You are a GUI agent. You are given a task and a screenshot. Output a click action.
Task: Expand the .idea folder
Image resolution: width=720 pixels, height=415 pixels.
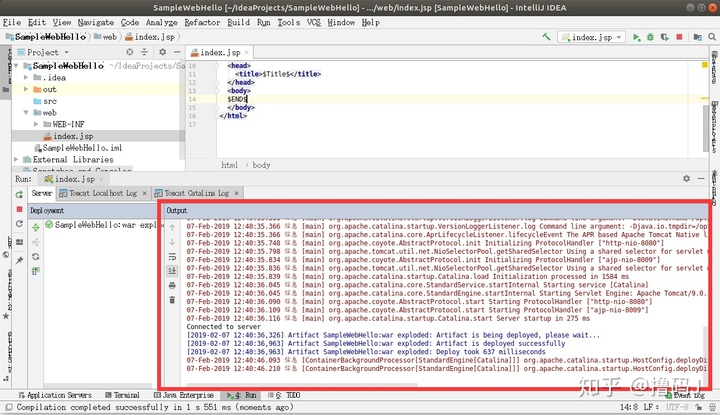point(26,78)
